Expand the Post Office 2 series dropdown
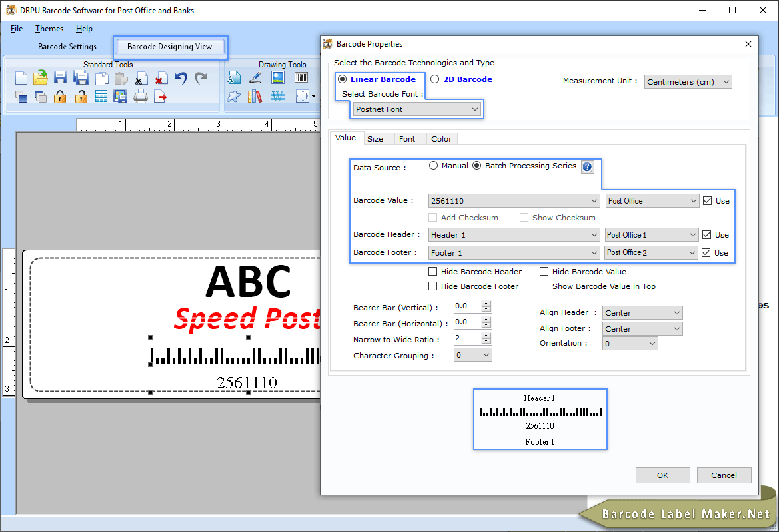Screen dimensions: 779x532 point(651,252)
